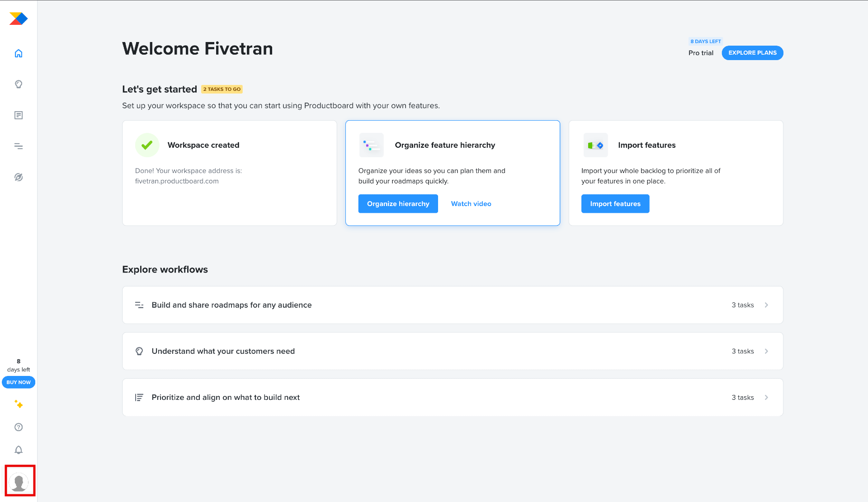868x502 pixels.
Task: Click lightbulb icon beside Understand what customers need
Action: [139, 351]
